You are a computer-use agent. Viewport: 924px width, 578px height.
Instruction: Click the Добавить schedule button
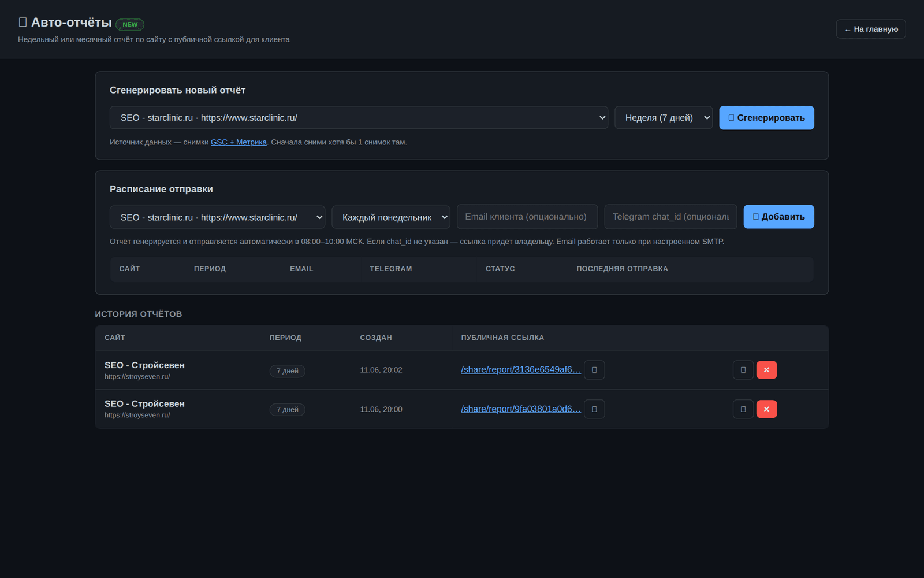click(x=778, y=217)
